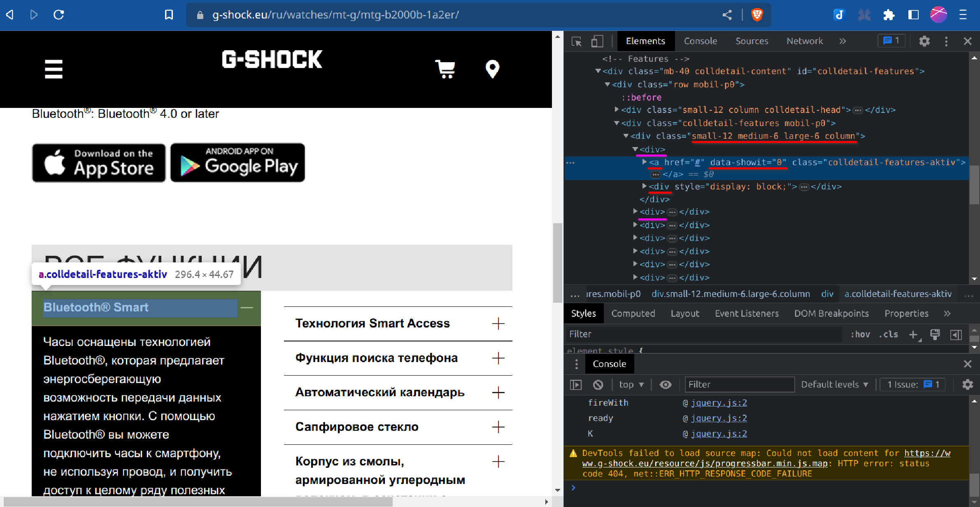The height and width of the screenshot is (507, 980).
Task: Toggle the browser sidebar panel
Action: pos(913,15)
